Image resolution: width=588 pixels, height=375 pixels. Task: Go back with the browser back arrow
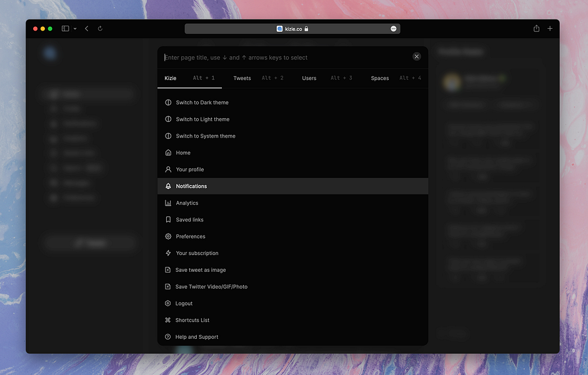87,29
